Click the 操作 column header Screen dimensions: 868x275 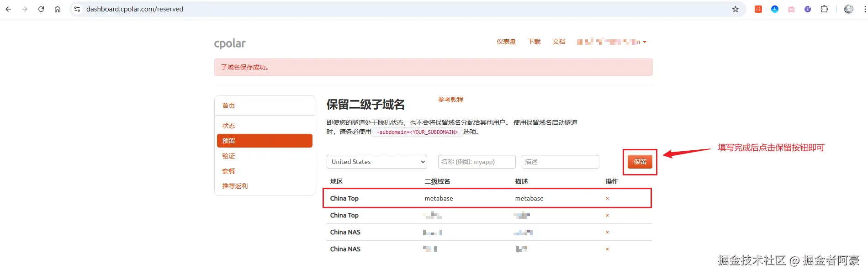tap(612, 181)
